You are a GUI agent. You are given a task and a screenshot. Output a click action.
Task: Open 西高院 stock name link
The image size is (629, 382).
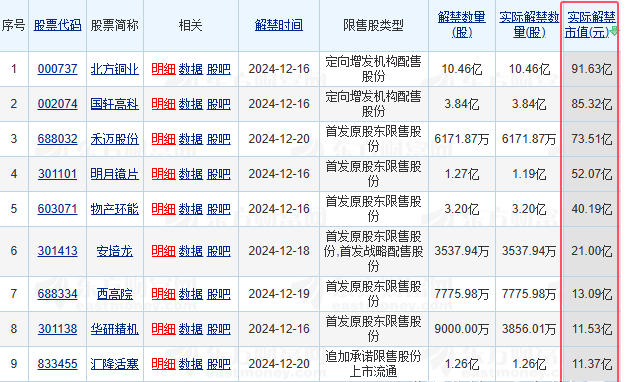point(114,294)
